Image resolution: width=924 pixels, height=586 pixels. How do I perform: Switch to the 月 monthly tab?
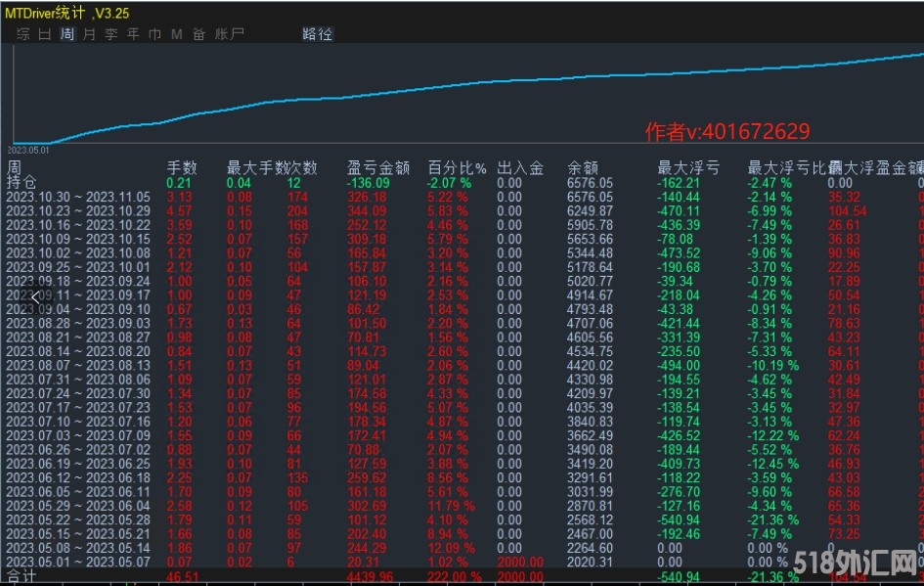click(89, 34)
